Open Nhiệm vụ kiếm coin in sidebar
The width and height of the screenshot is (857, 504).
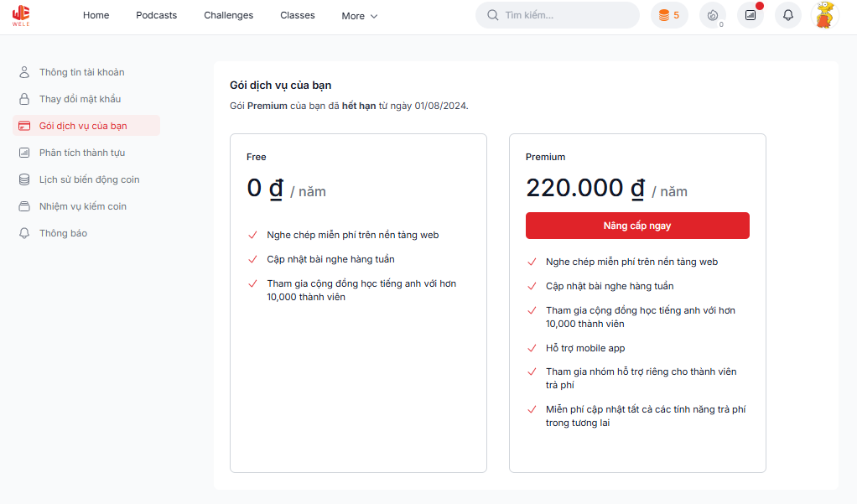point(82,206)
